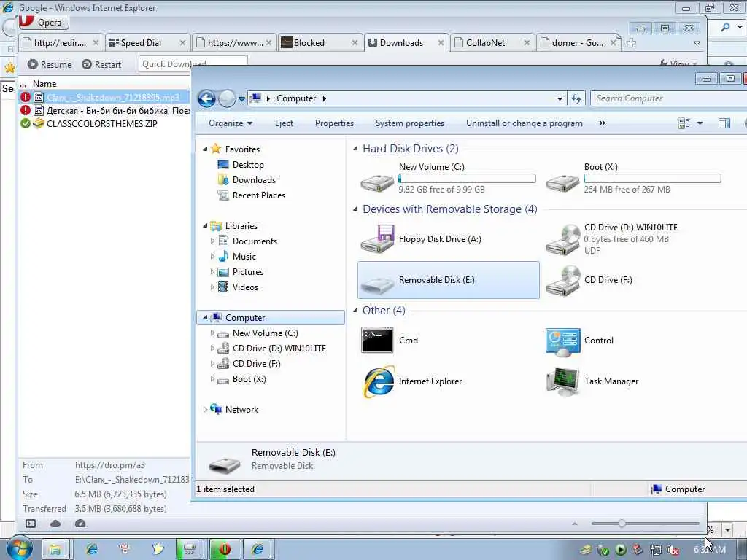Click the muted volume tray icon
This screenshot has height=560, width=747.
click(x=673, y=550)
